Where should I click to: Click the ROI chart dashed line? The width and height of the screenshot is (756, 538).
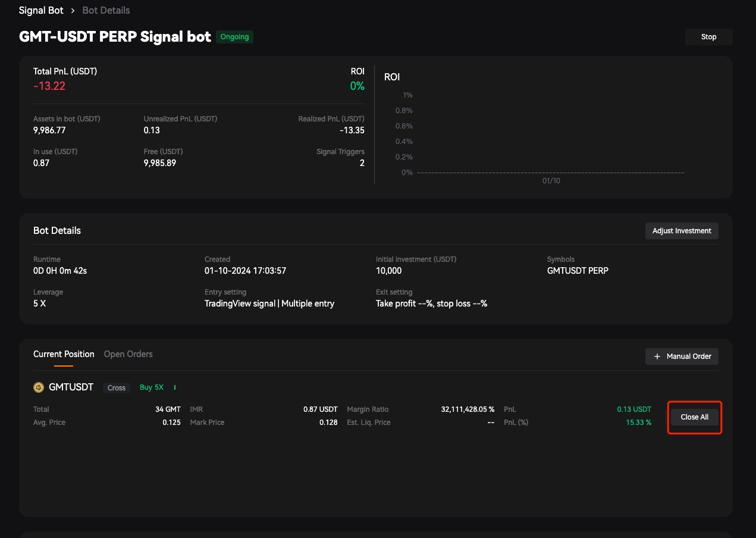[x=550, y=173]
